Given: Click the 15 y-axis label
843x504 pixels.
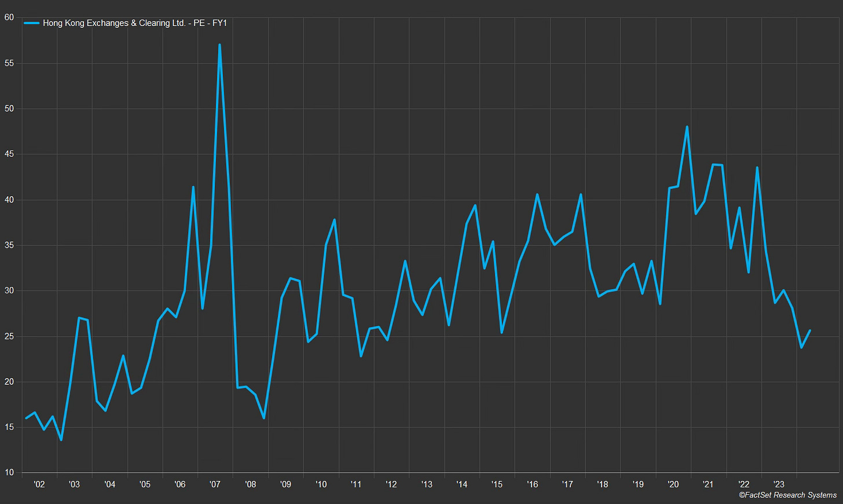Looking at the screenshot, I should point(9,428).
